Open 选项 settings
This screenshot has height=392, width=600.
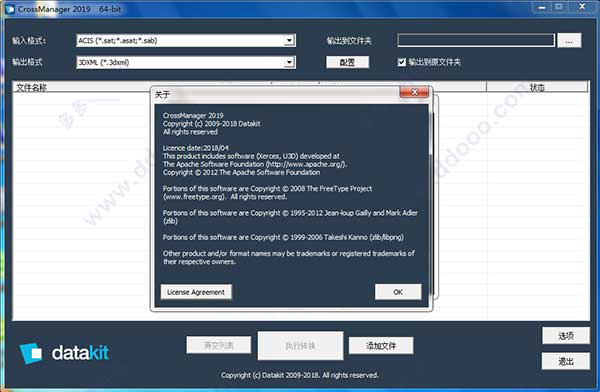click(566, 336)
